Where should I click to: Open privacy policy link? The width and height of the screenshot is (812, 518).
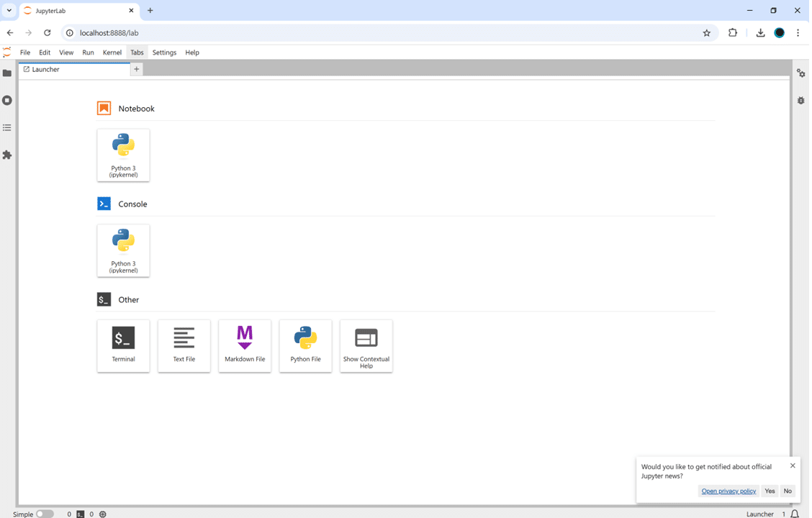tap(728, 491)
